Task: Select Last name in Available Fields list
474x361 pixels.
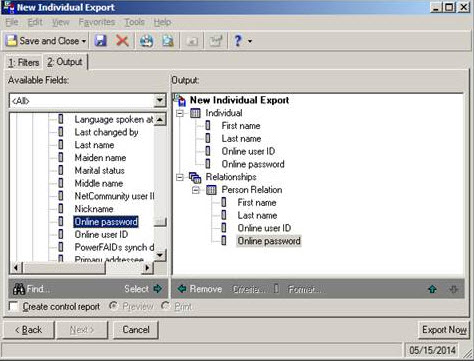Action: click(x=94, y=145)
